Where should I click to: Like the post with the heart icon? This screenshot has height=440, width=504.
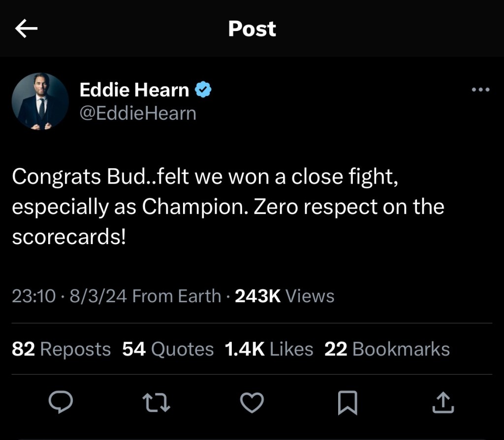[x=252, y=403]
